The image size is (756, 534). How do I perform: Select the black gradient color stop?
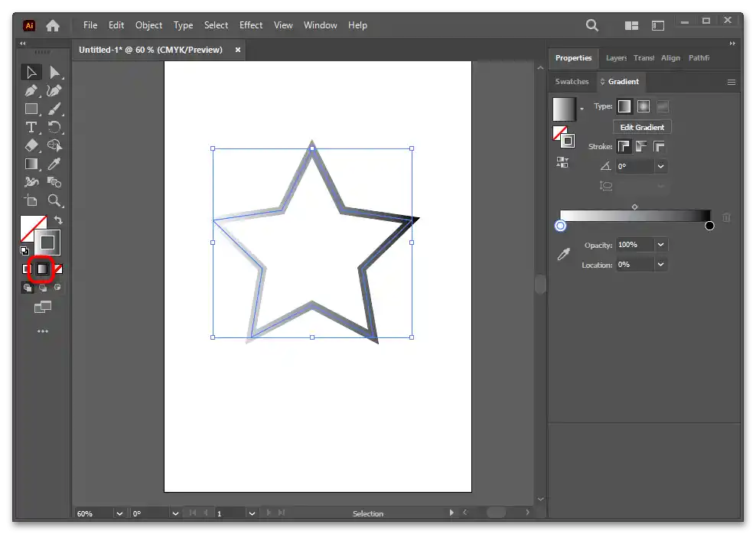coord(709,226)
